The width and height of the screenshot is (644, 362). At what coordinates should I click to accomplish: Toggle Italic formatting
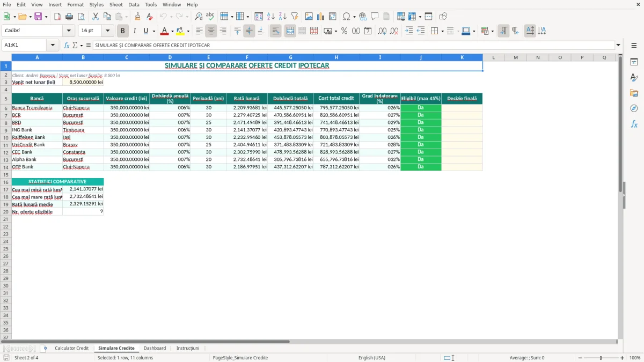[x=135, y=31]
